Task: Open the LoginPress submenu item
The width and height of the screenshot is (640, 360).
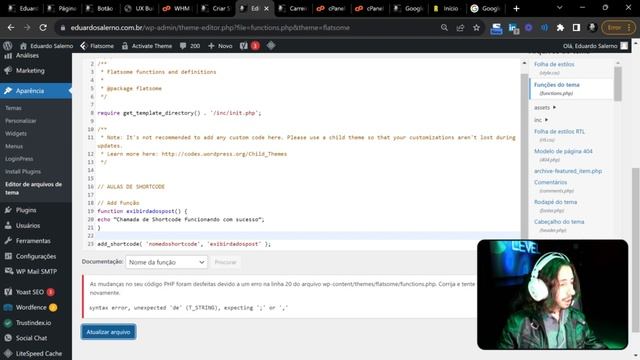Action: coord(19,159)
